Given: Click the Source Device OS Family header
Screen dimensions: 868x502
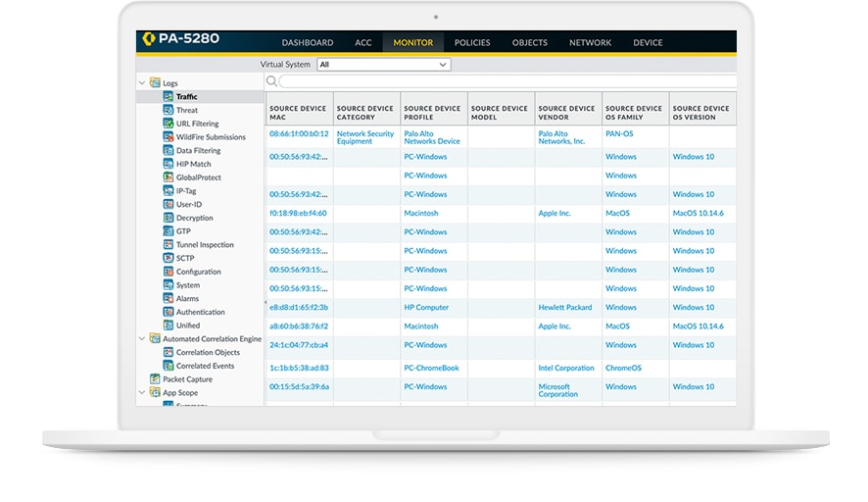Looking at the screenshot, I should pos(636,109).
